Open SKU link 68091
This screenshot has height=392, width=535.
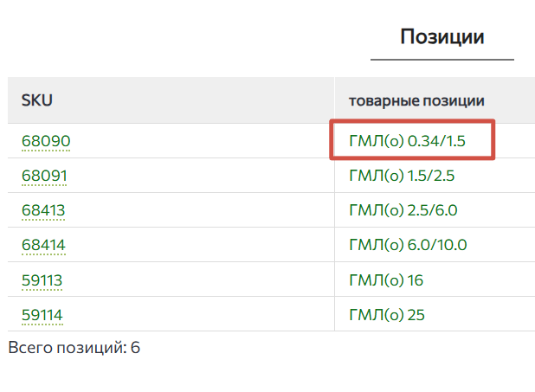(x=45, y=176)
